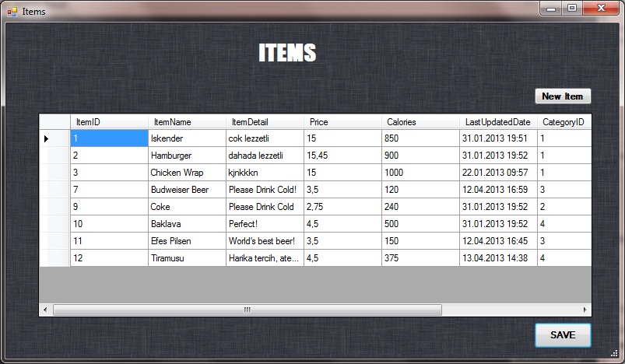Click the row header for Baklava
The height and width of the screenshot is (364, 625).
pos(54,224)
